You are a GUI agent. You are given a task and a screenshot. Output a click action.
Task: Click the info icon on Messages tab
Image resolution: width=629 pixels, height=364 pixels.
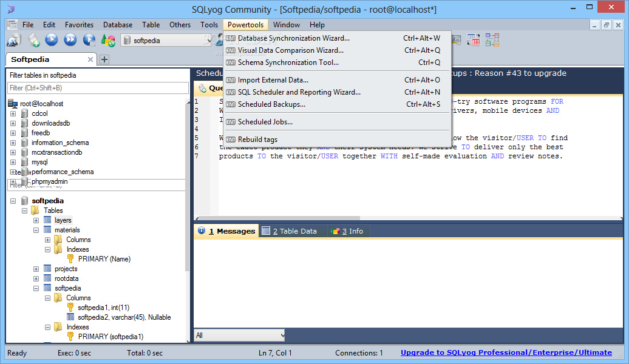(202, 231)
